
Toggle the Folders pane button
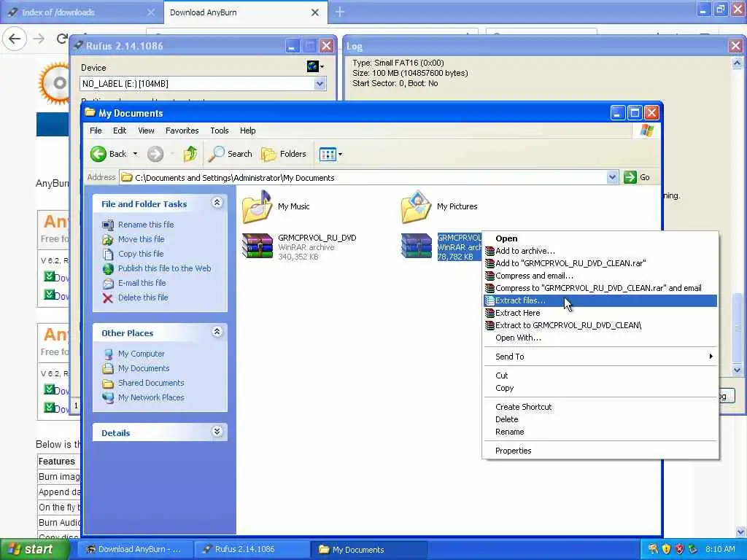pyautogui.click(x=284, y=154)
